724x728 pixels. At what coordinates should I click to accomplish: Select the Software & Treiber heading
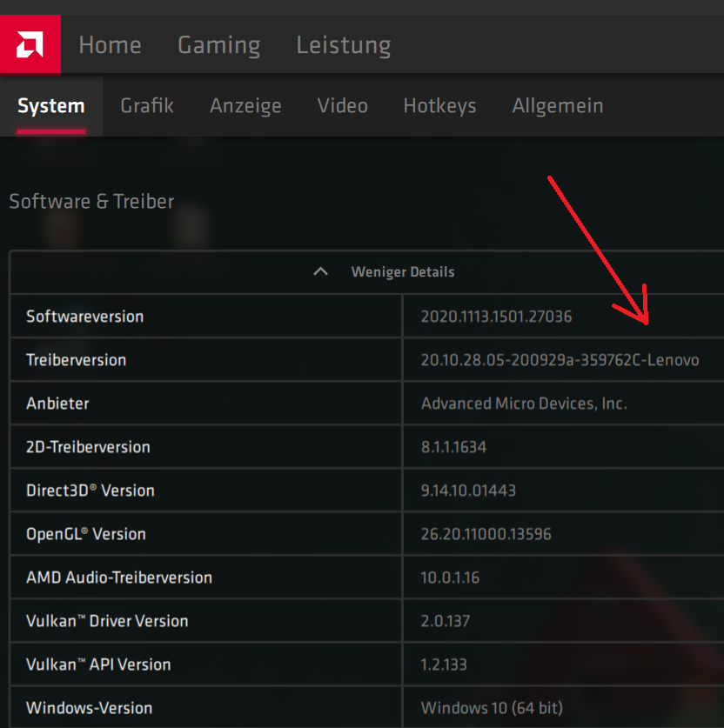tap(91, 202)
